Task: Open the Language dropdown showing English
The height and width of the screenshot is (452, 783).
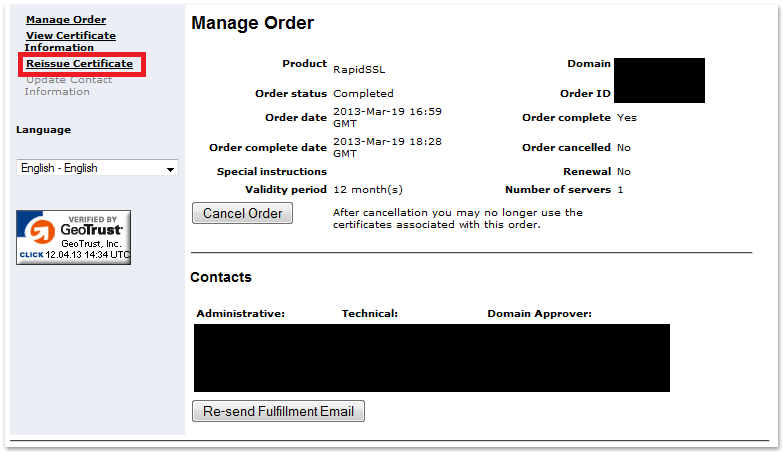Action: pos(97,168)
